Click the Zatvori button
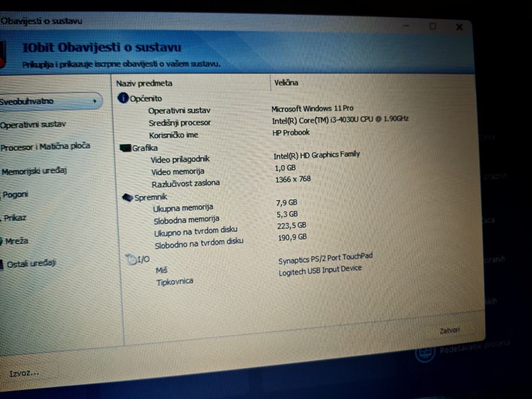Viewport: 532px width, 399px height. [449, 330]
